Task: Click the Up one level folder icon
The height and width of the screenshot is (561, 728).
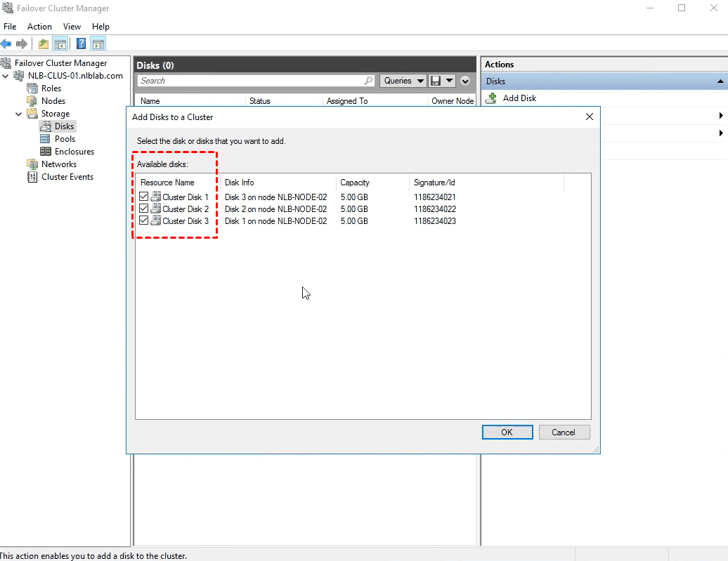Action: (43, 44)
